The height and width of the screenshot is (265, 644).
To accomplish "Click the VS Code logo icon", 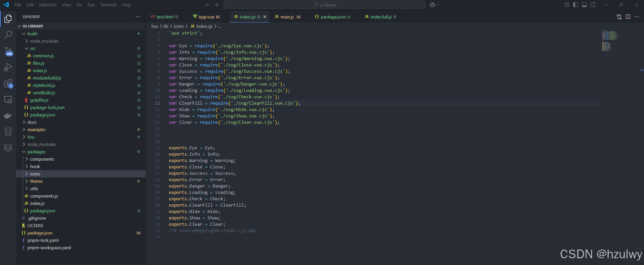I will tap(6, 5).
